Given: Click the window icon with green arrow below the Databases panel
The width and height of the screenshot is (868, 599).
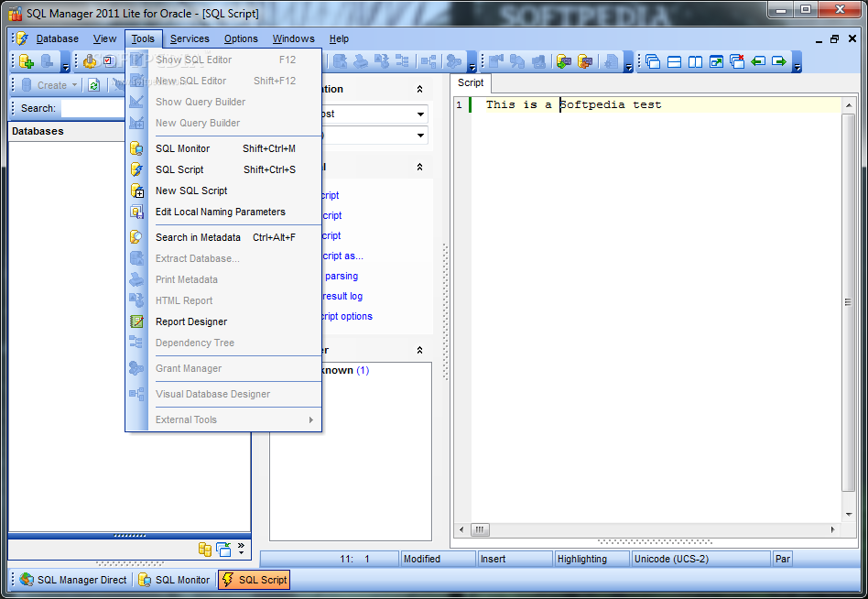Looking at the screenshot, I should coord(223,550).
